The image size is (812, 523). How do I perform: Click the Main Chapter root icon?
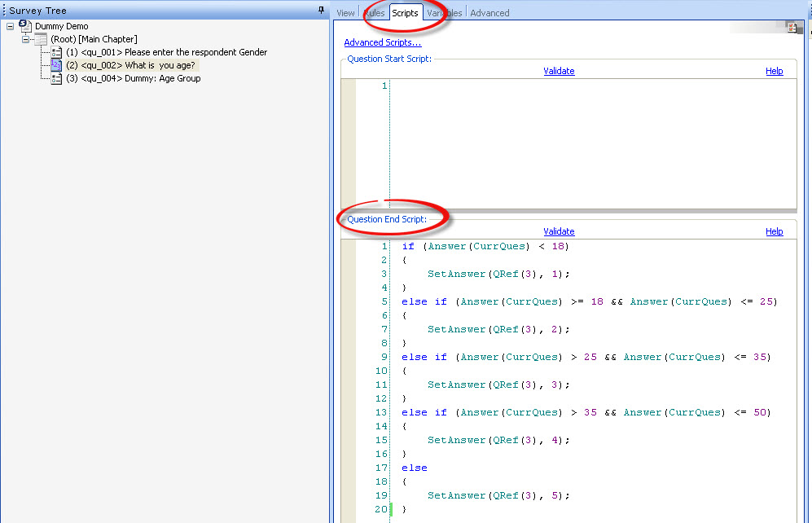[41, 39]
